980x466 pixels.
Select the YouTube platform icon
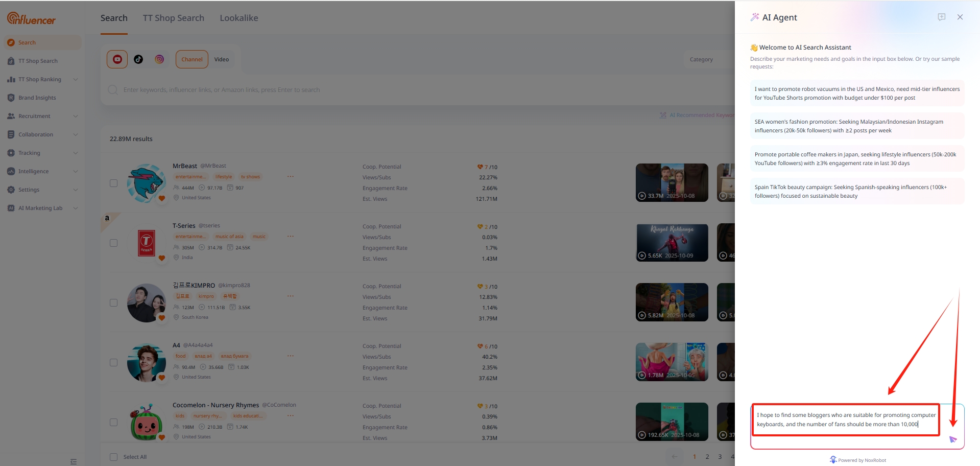117,59
